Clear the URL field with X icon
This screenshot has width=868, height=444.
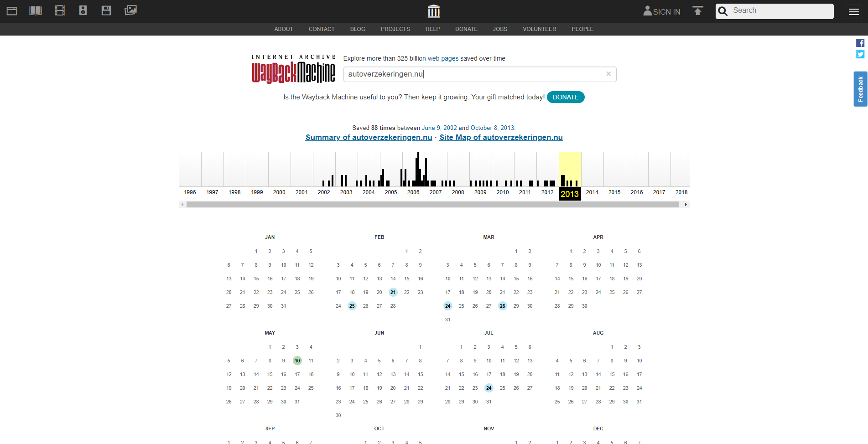[x=608, y=74]
